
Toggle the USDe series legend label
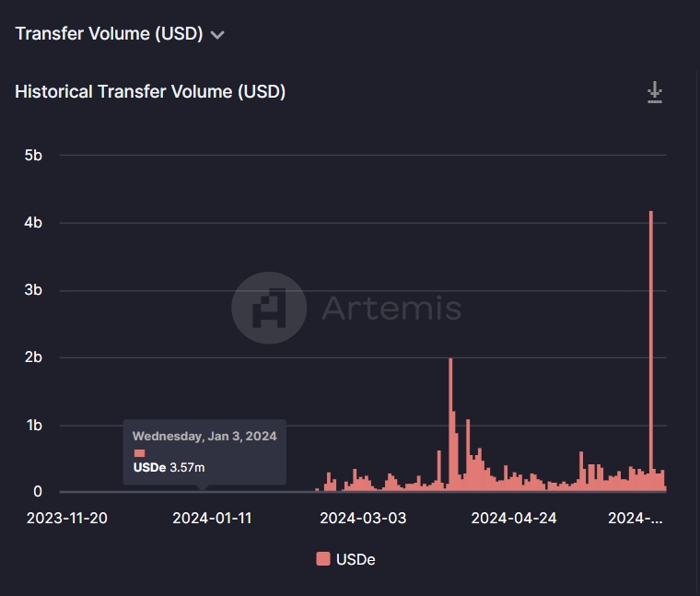[357, 558]
